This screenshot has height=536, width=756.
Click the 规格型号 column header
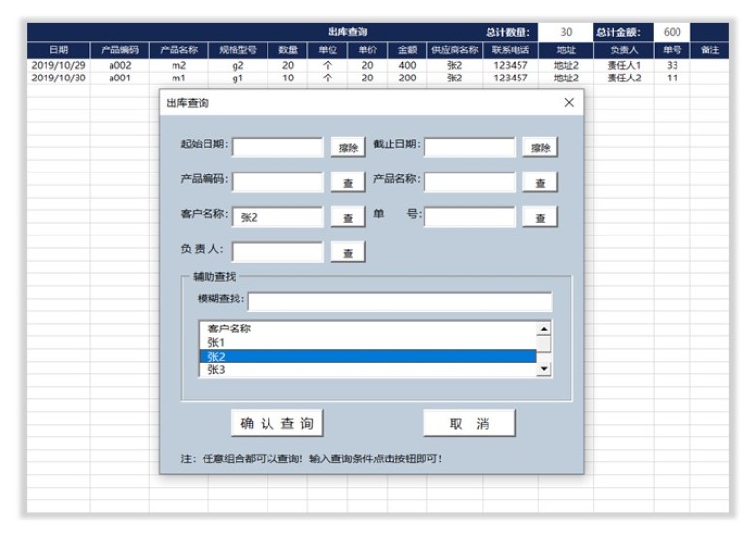237,49
